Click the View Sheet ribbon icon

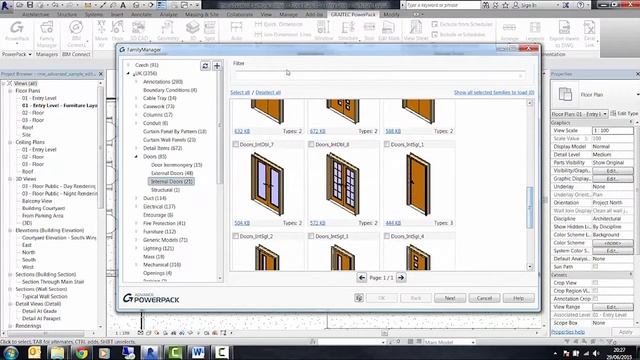416,31
